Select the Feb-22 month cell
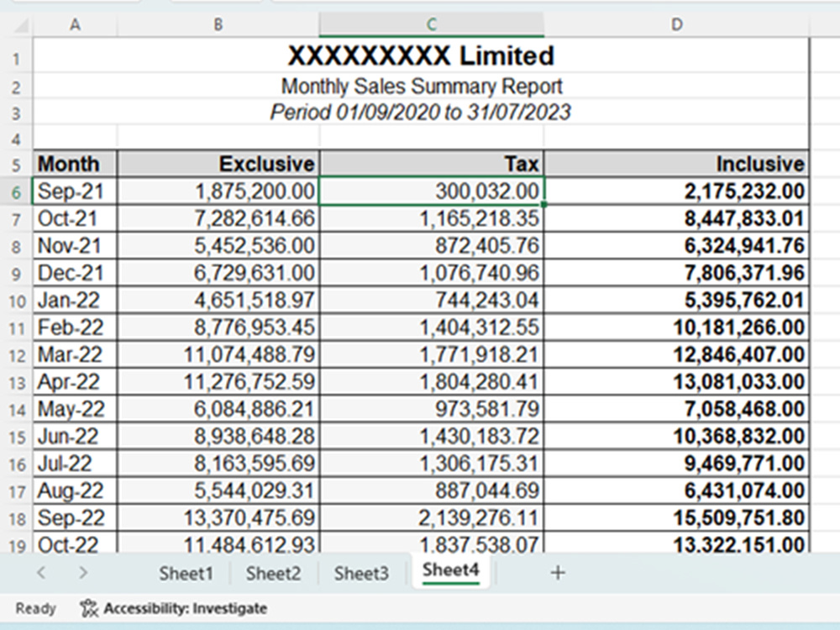The height and width of the screenshot is (630, 840). coord(75,328)
